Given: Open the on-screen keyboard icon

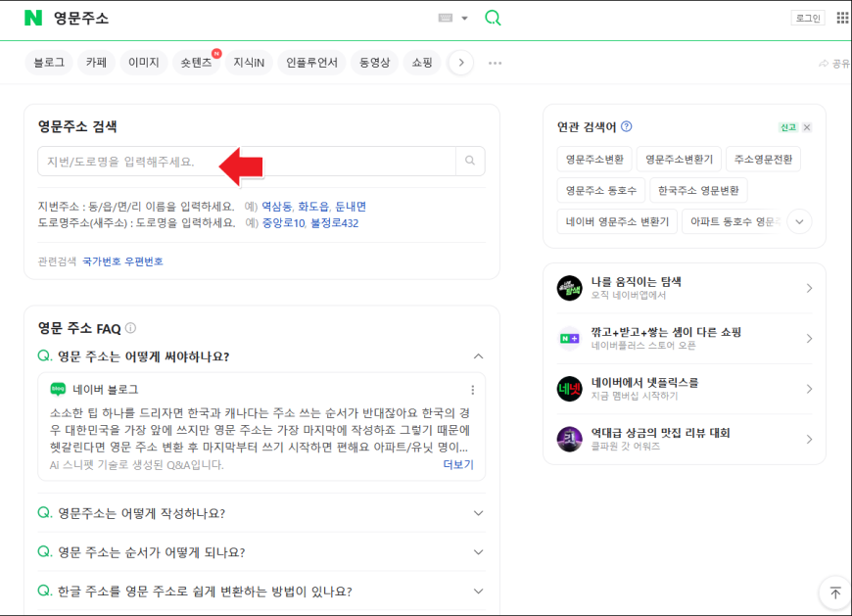Looking at the screenshot, I should point(445,18).
